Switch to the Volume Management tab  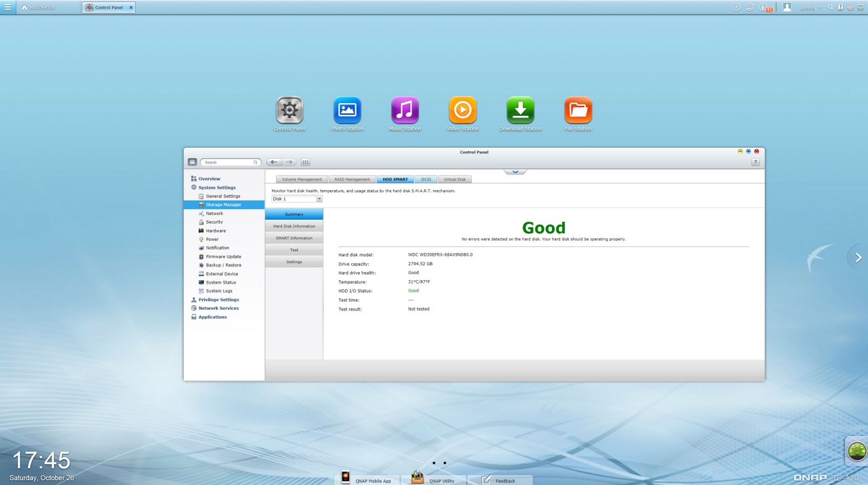pyautogui.click(x=302, y=179)
